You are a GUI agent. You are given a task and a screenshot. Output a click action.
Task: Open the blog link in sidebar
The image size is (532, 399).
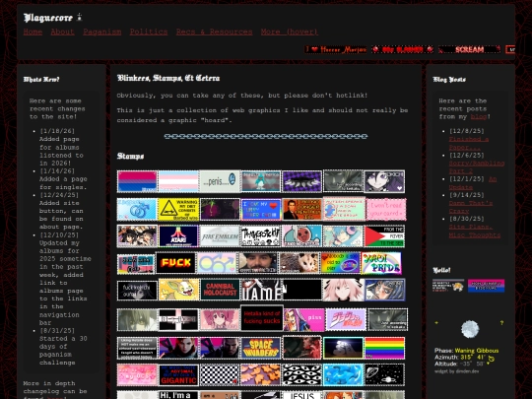click(479, 116)
